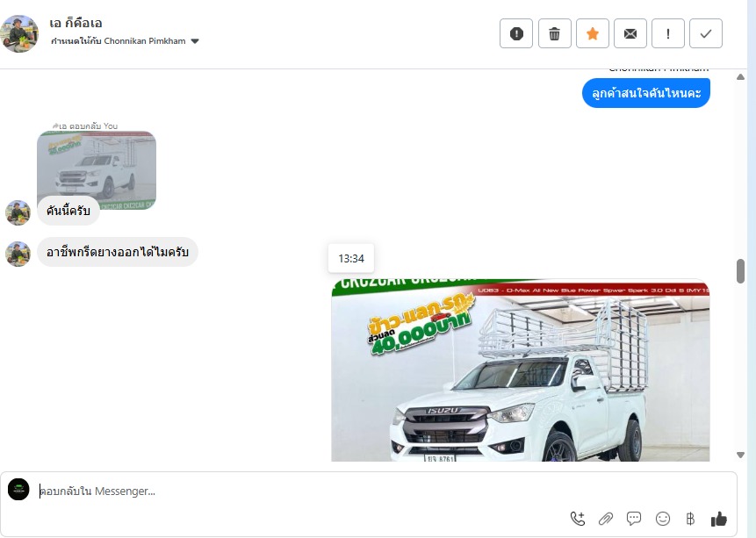Open the Isuzu pickup truck image

click(520, 370)
